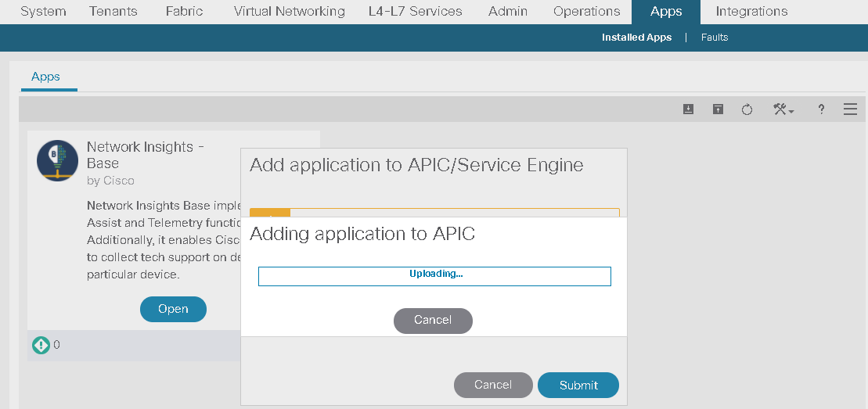Open the Integrations tab
This screenshot has height=409, width=868.
tap(751, 12)
